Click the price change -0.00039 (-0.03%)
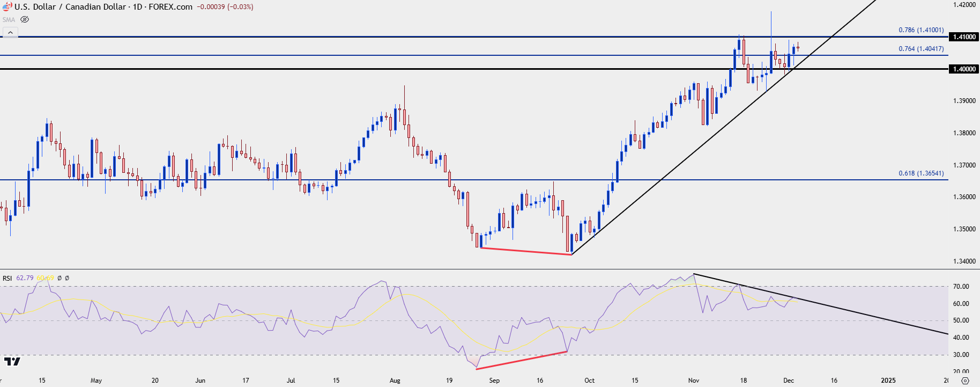This screenshot has width=980, height=387. 225,7
